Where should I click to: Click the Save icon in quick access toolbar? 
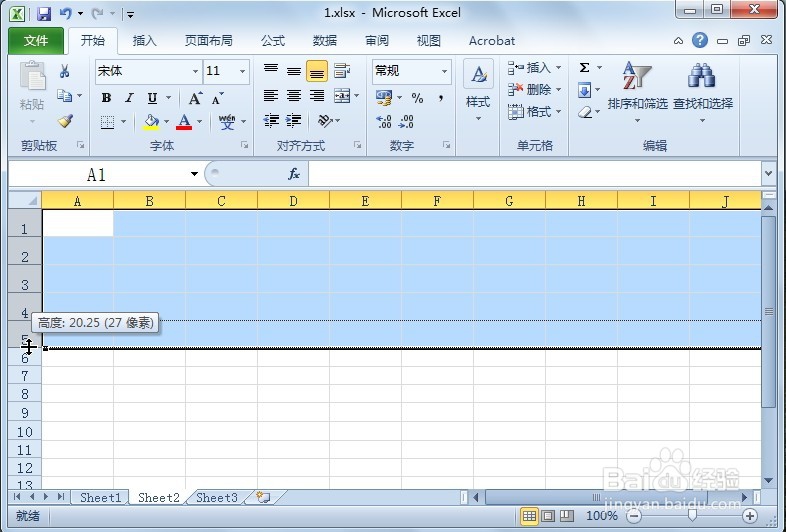44,14
